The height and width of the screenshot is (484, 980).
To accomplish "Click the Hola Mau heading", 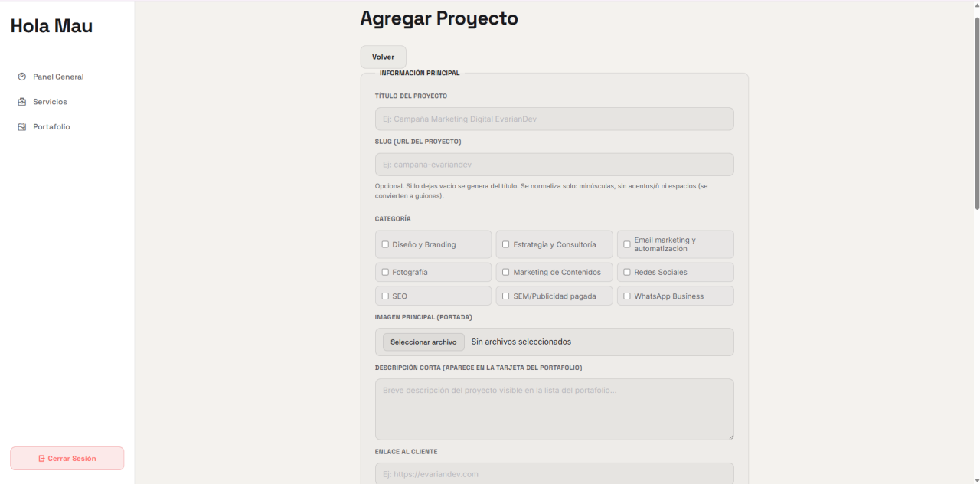I will [x=51, y=26].
